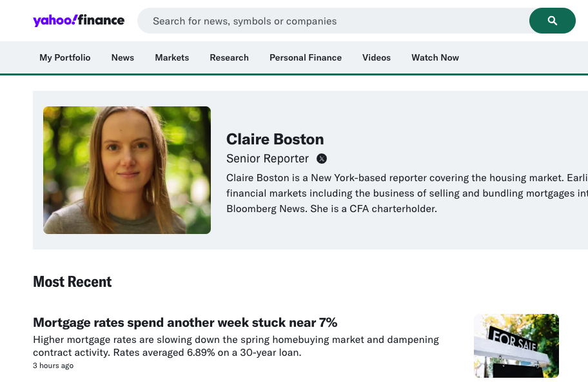Viewport: 588px width, 390px height.
Task: Click the Most Recent heading
Action: 72,282
